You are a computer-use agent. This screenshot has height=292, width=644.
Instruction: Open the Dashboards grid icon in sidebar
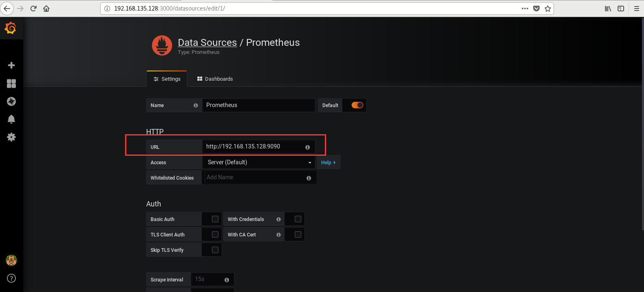tap(11, 84)
